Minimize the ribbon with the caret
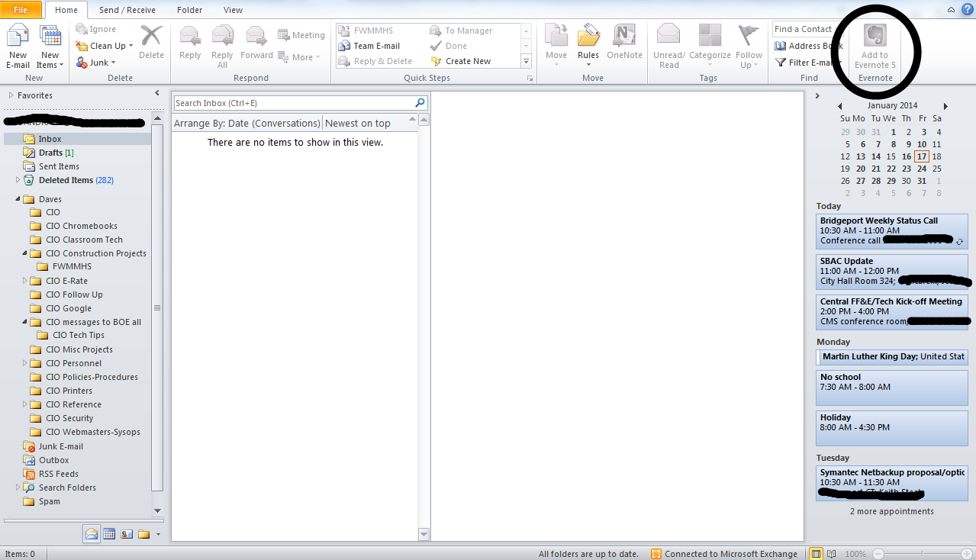Screen dimensions: 976x560 click(951, 10)
